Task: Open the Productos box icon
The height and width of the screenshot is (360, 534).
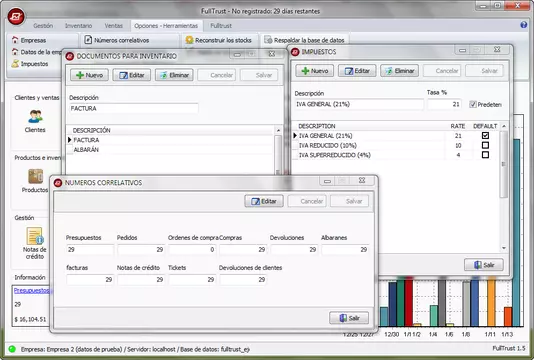Action: [35, 176]
